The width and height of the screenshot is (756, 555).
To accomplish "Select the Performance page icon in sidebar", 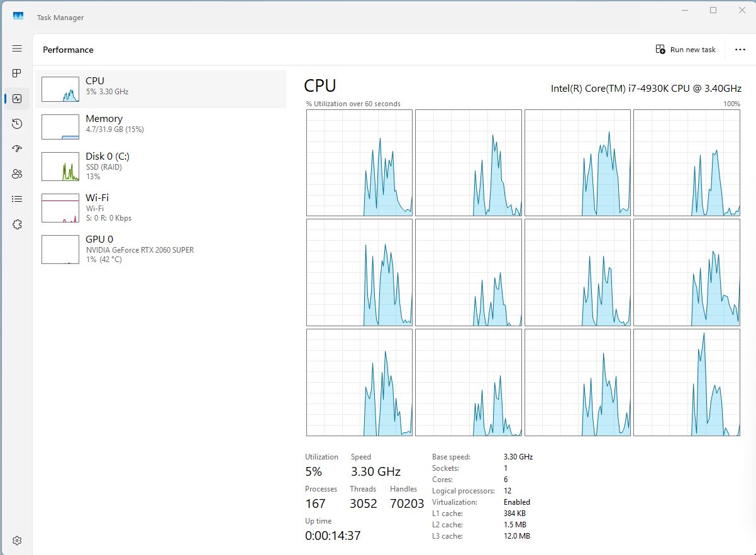I will tap(17, 99).
